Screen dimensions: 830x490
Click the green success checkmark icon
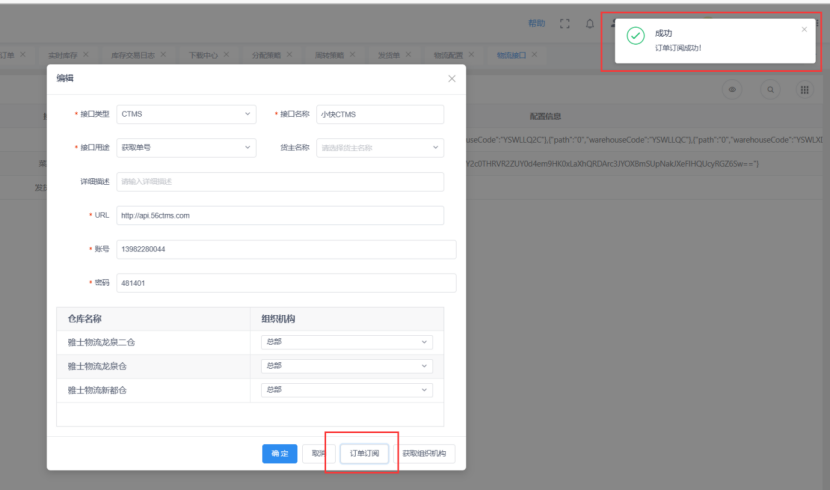(x=635, y=36)
